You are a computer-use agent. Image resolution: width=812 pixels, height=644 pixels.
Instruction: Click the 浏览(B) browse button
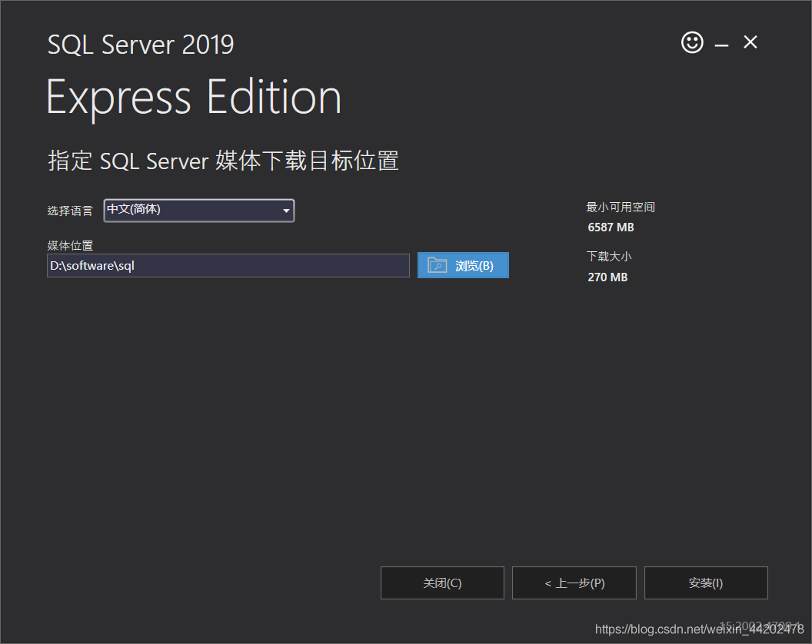pyautogui.click(x=463, y=265)
